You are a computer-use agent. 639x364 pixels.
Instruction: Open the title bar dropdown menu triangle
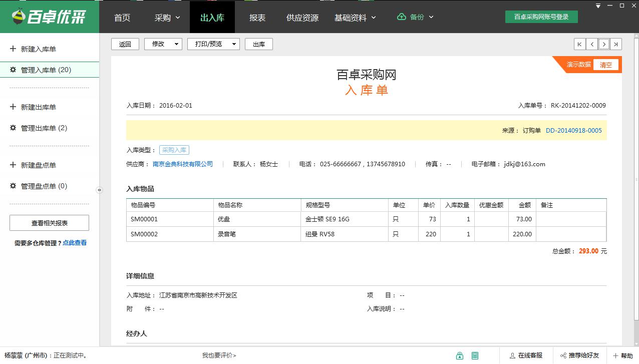click(598, 6)
